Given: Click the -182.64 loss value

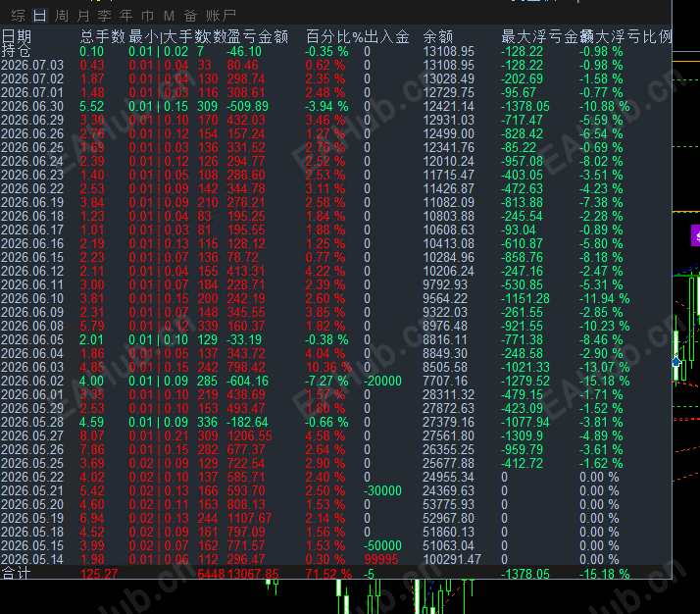Looking at the screenshot, I should tap(247, 423).
